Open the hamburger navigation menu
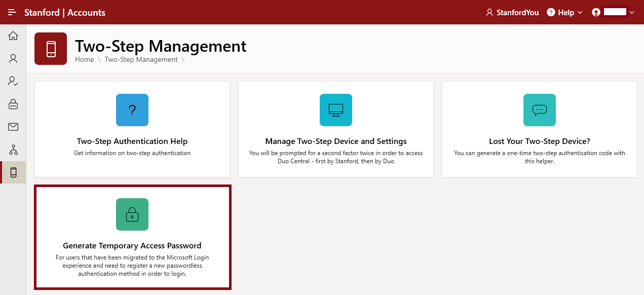644x295 pixels. (12, 12)
